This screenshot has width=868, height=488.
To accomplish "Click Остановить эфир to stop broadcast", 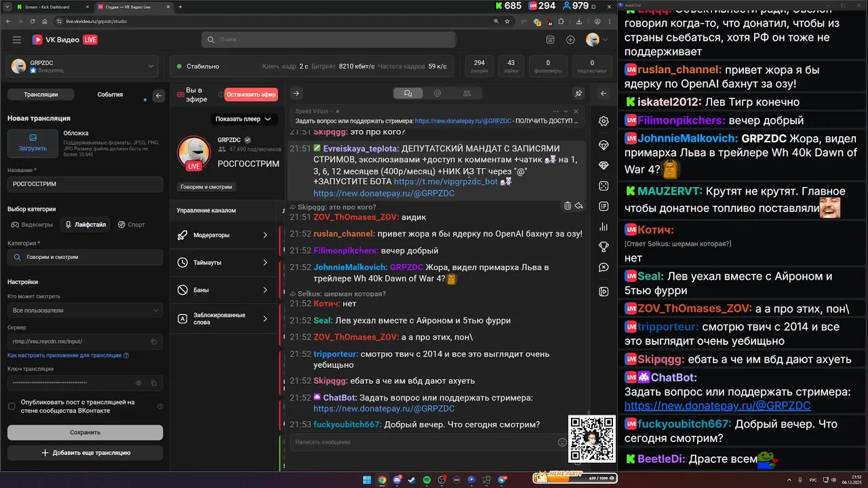I will [251, 95].
